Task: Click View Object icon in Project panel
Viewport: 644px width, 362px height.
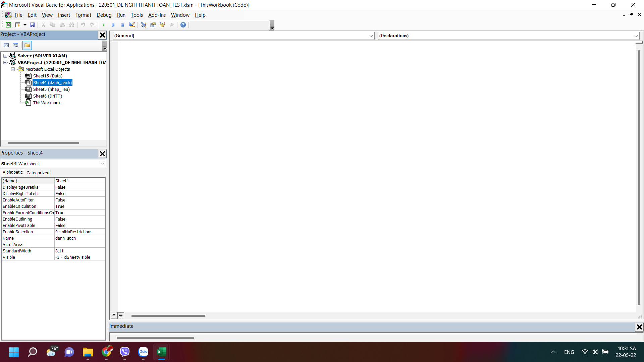Action: pyautogui.click(x=15, y=45)
